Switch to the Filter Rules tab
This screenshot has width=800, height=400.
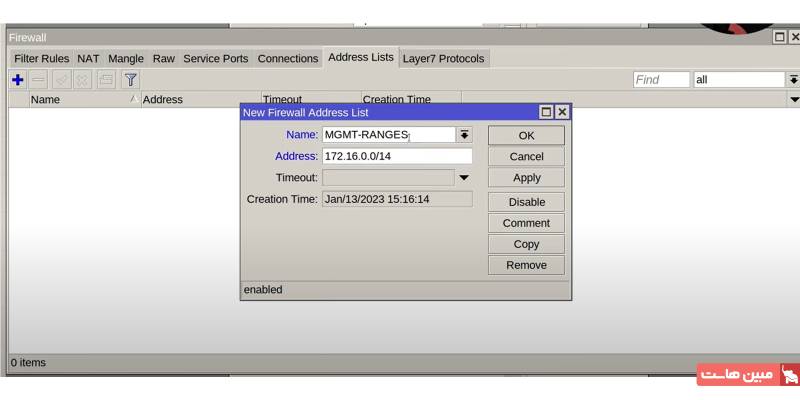point(42,59)
